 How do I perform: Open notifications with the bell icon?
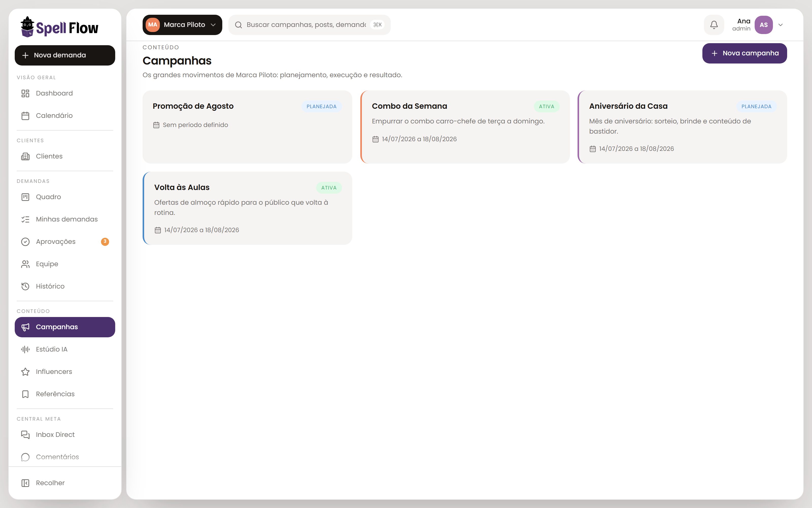coord(714,25)
